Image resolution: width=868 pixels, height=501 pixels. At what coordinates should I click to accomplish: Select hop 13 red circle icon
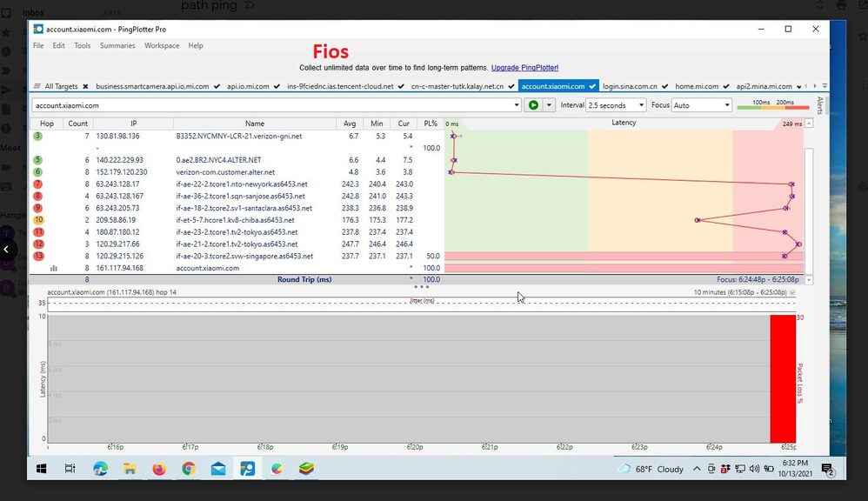[38, 256]
